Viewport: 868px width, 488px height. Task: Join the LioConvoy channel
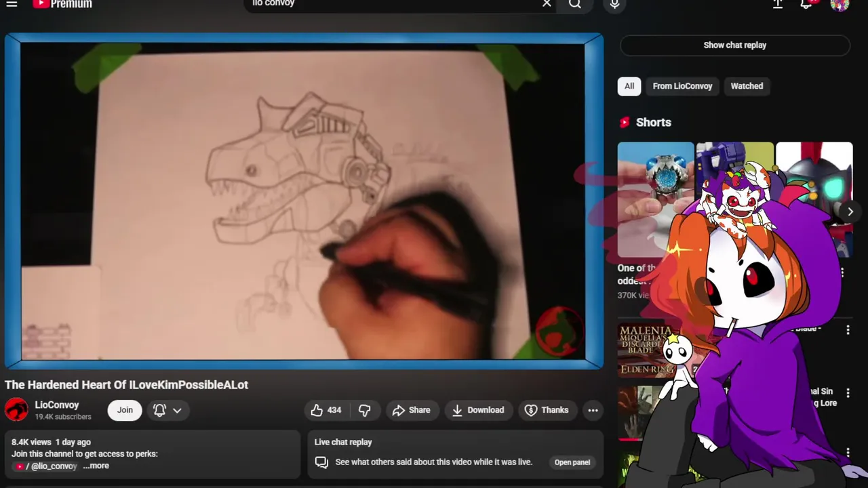[125, 410]
